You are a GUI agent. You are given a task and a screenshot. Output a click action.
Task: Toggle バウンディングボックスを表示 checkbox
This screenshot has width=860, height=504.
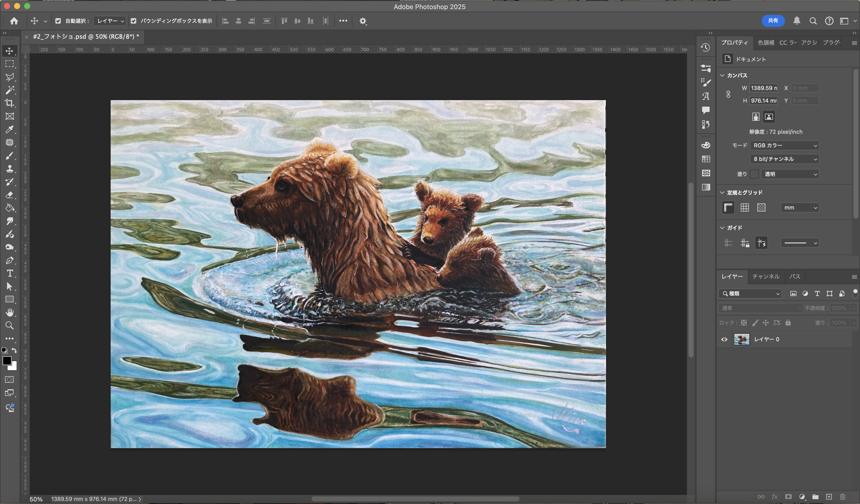point(134,21)
